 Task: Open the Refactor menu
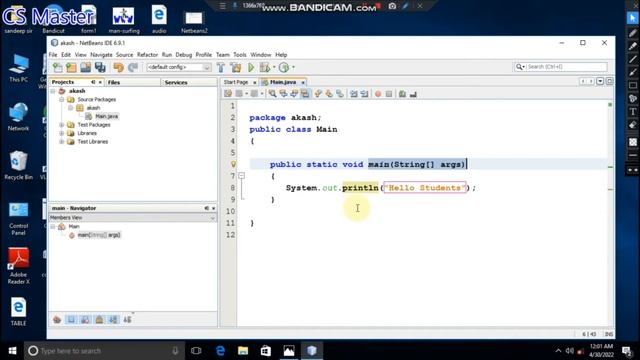[x=147, y=55]
